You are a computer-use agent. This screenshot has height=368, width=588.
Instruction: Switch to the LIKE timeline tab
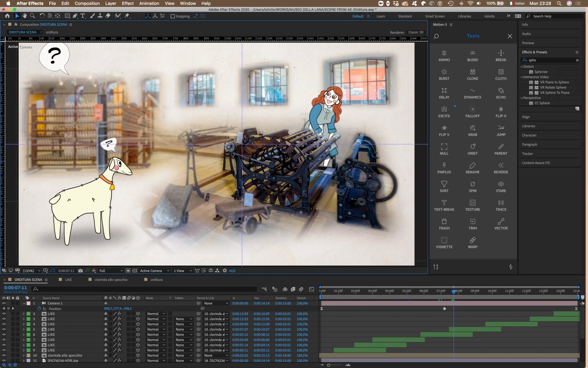tap(69, 280)
